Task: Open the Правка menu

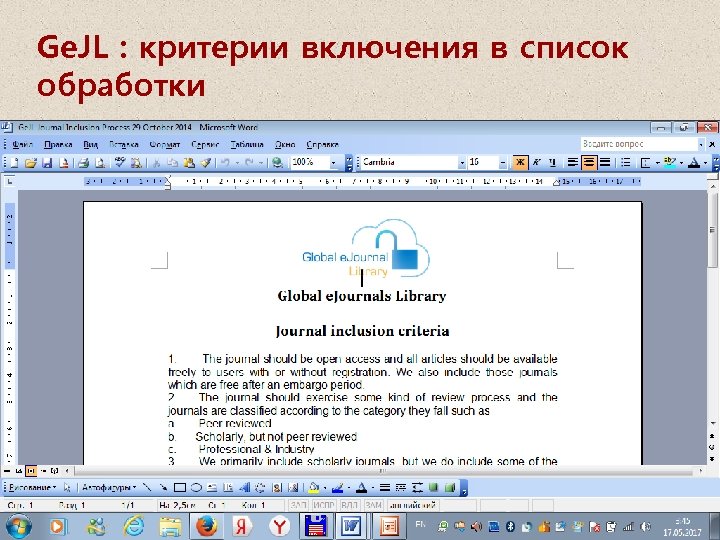Action: (x=58, y=145)
